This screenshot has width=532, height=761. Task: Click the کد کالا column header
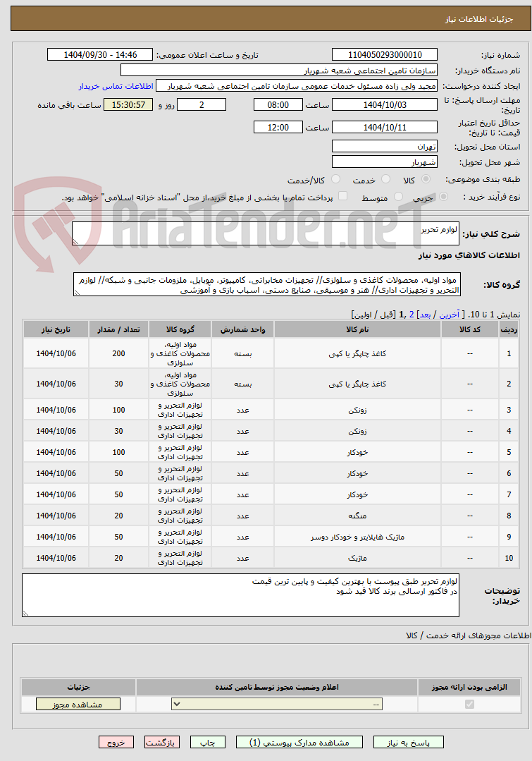[469, 329]
